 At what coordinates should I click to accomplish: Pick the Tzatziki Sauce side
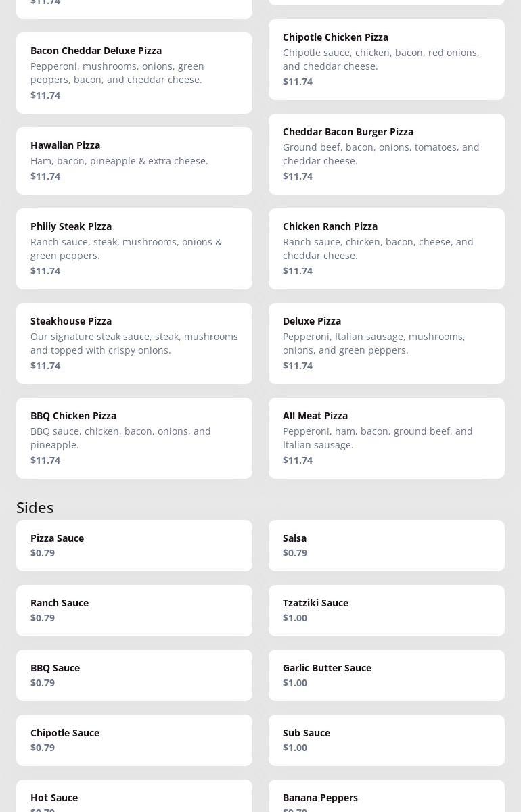pos(386,610)
